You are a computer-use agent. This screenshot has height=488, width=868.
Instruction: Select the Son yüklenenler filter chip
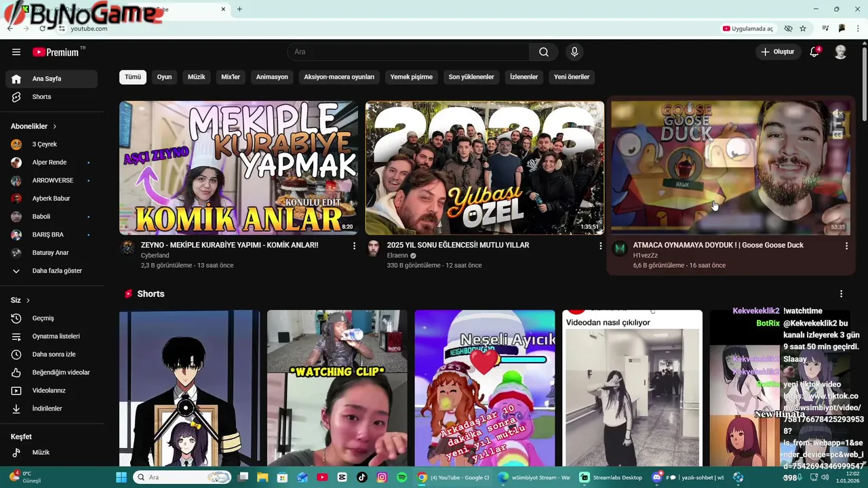471,77
